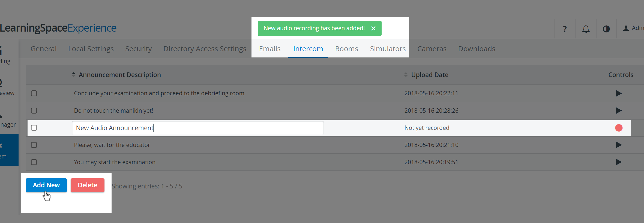Select the 'New Audio Announcement' row checkbox
Viewport: 644px width, 223px height.
click(34, 128)
